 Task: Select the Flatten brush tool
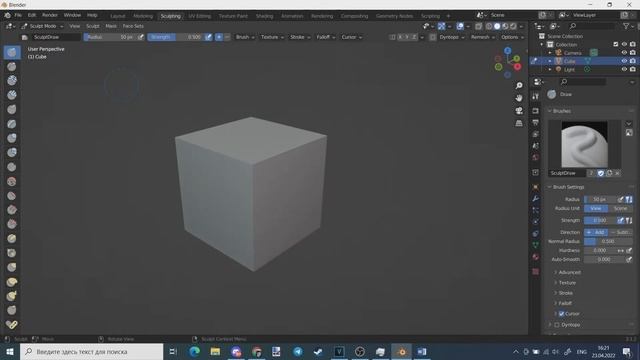pos(12,196)
